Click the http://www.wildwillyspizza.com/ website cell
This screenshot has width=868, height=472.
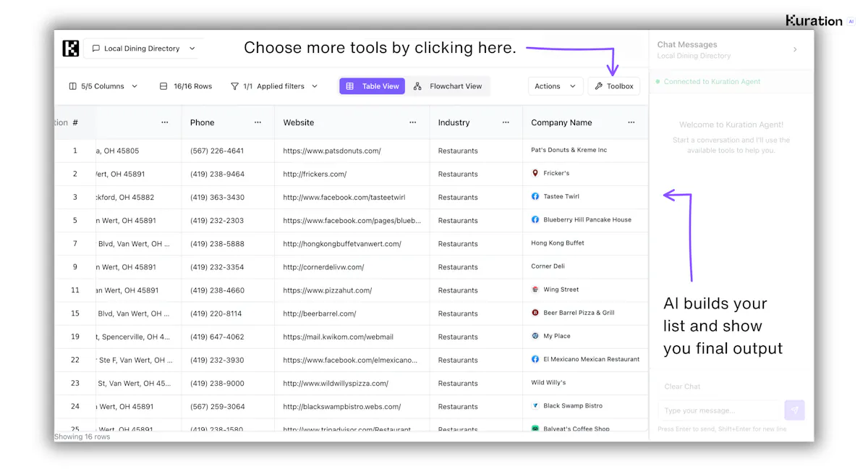[336, 383]
